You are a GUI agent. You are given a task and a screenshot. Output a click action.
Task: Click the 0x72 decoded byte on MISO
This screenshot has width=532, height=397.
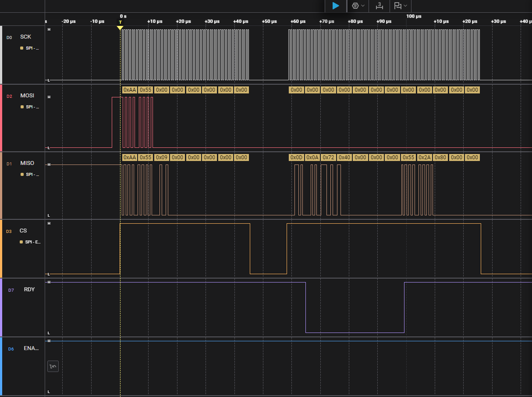pyautogui.click(x=328, y=157)
